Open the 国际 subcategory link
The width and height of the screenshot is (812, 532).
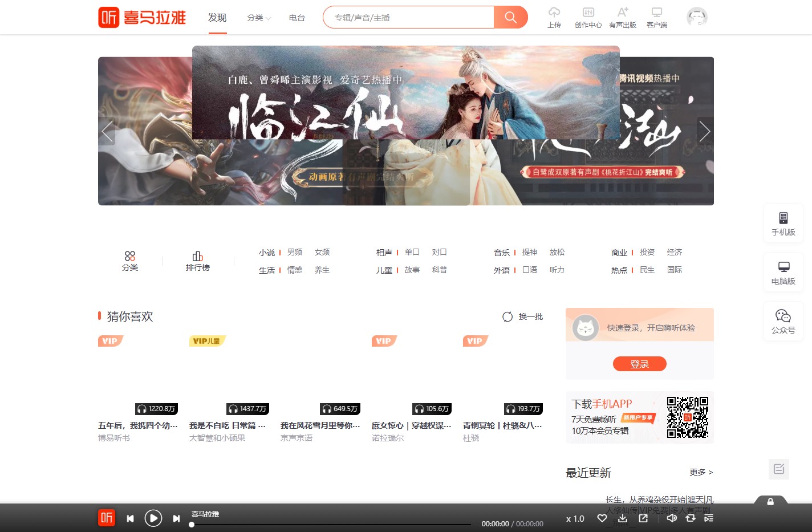[x=675, y=270]
